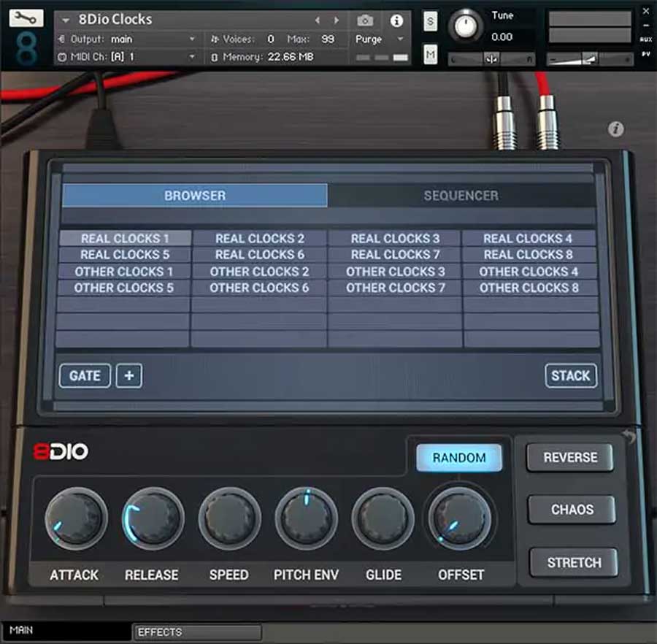The width and height of the screenshot is (657, 644).
Task: Select OTHER CLOCKS 2 preset
Action: point(259,272)
